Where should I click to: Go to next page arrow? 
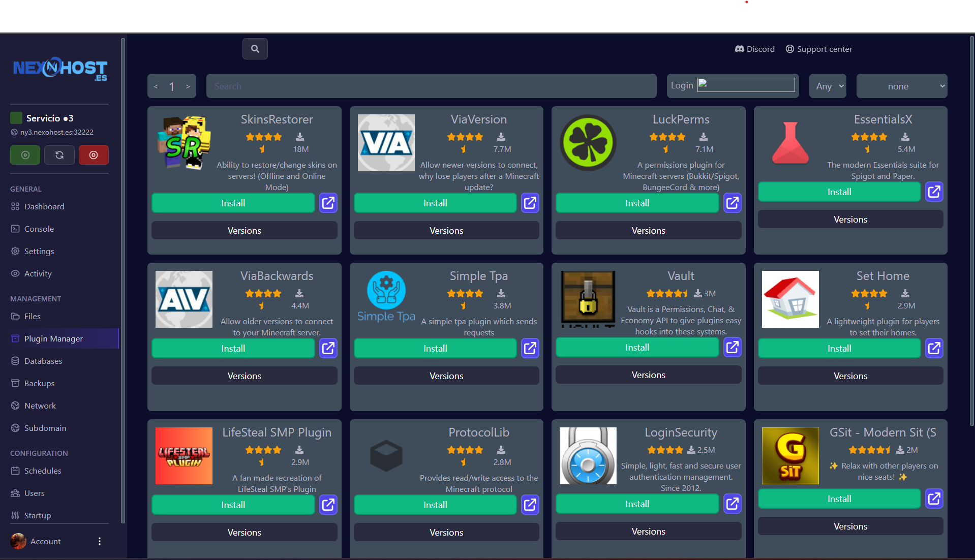tap(188, 86)
